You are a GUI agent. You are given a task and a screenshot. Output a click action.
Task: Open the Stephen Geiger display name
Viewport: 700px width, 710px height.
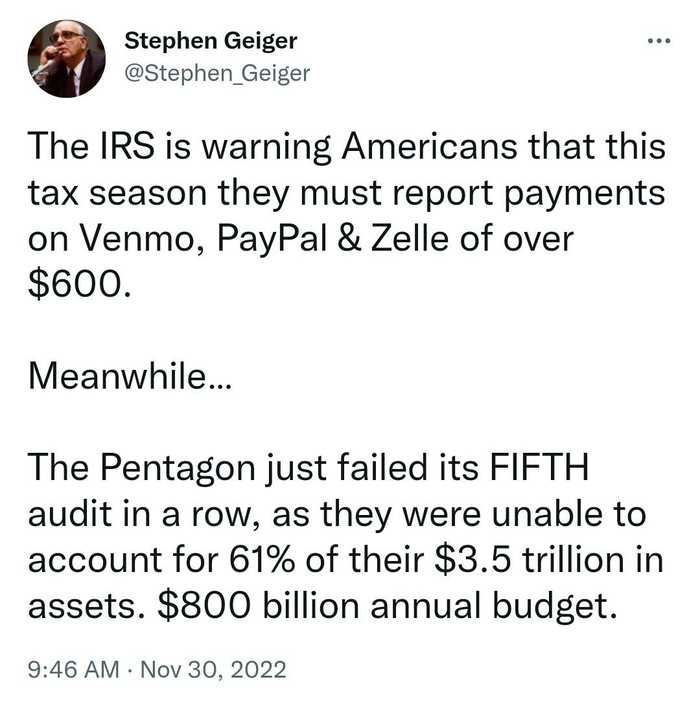pyautogui.click(x=211, y=41)
